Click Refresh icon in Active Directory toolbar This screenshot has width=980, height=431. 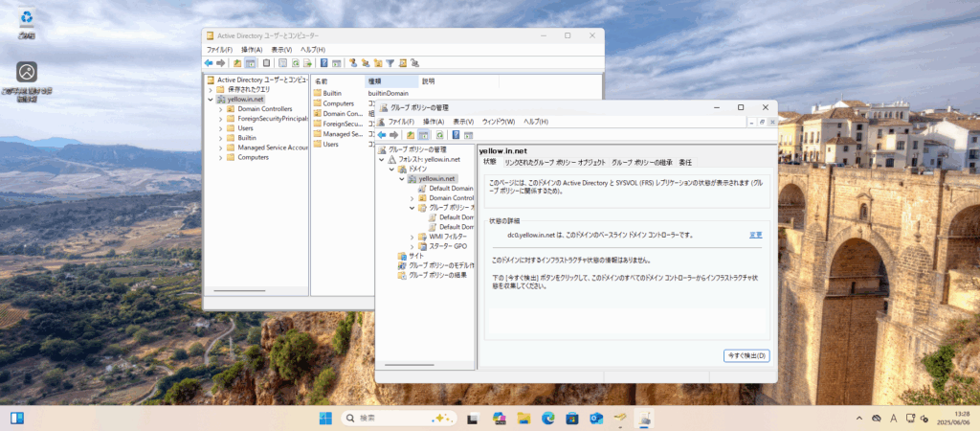pos(295,62)
